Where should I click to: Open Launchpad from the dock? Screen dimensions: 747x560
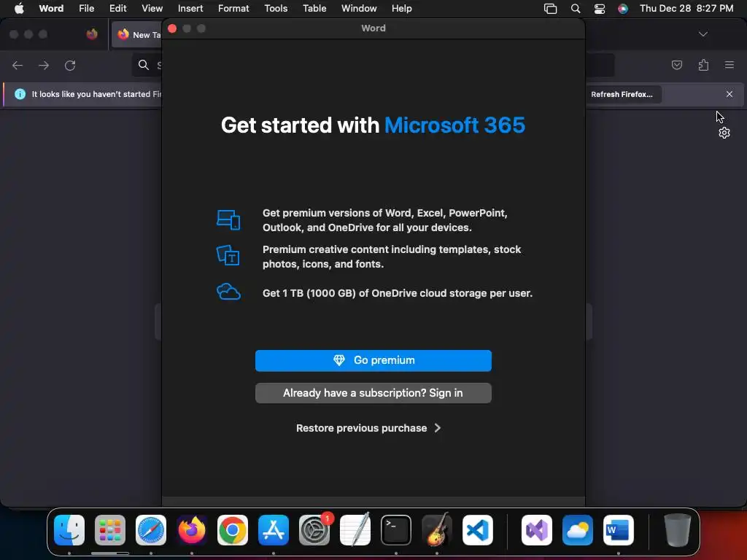[x=110, y=529]
